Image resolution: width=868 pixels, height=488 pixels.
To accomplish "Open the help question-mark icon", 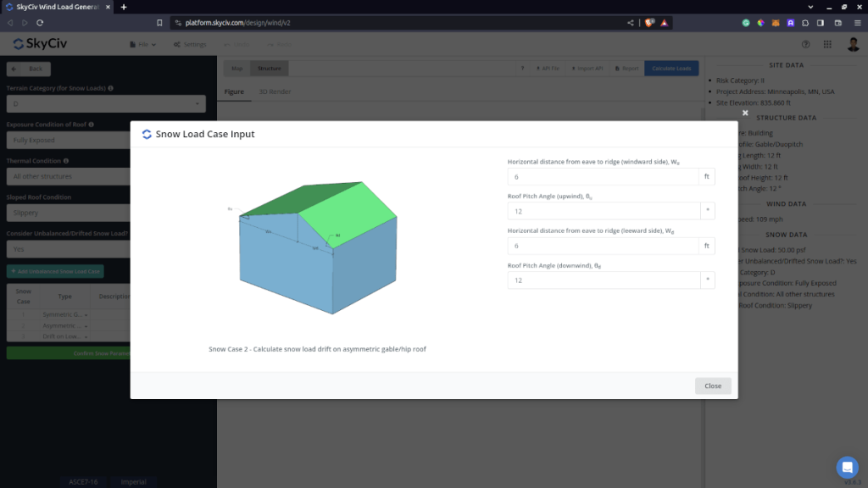I will pyautogui.click(x=804, y=44).
